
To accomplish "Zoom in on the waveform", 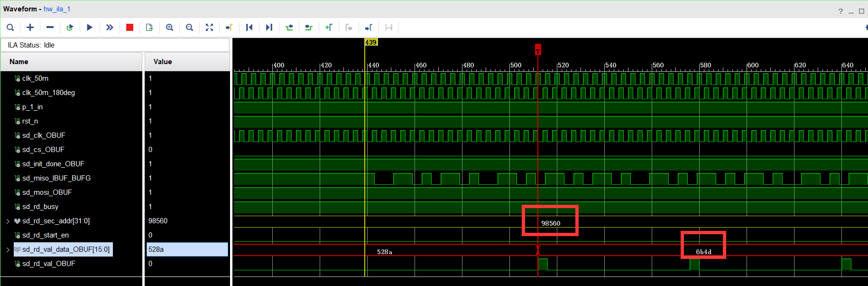I will (169, 28).
